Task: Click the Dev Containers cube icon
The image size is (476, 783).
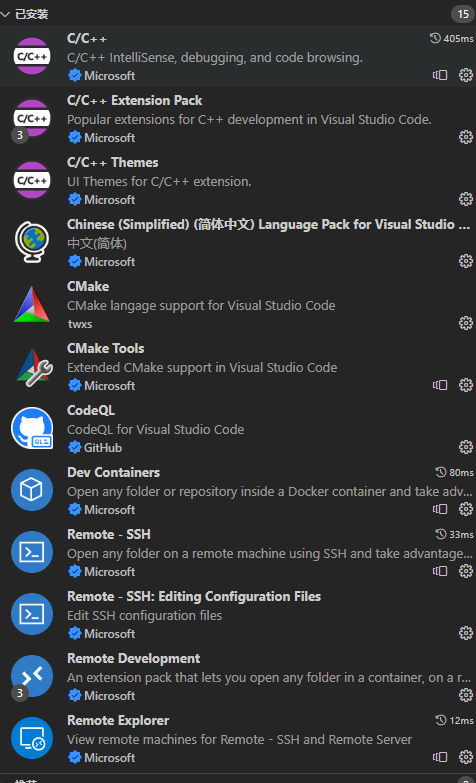Action: tap(32, 490)
